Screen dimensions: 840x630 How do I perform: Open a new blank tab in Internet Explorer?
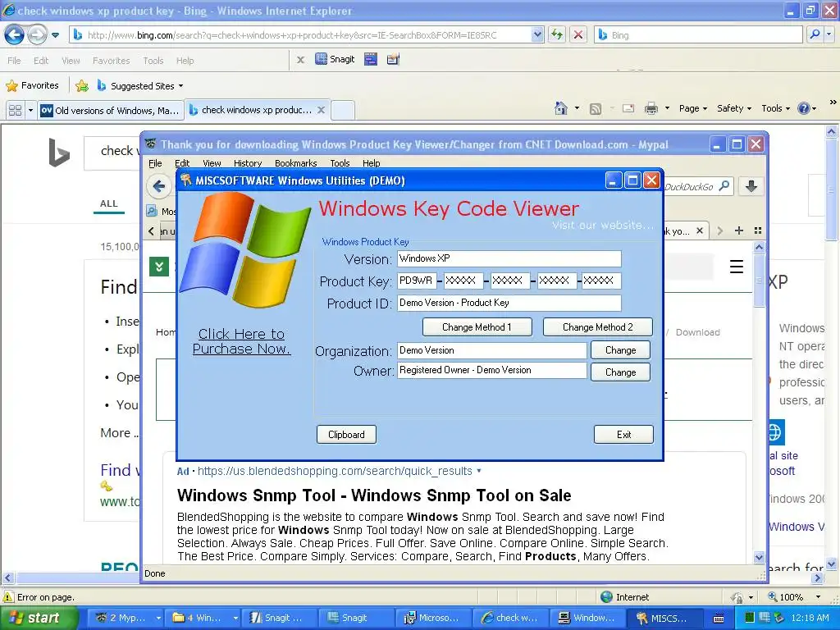pos(343,111)
